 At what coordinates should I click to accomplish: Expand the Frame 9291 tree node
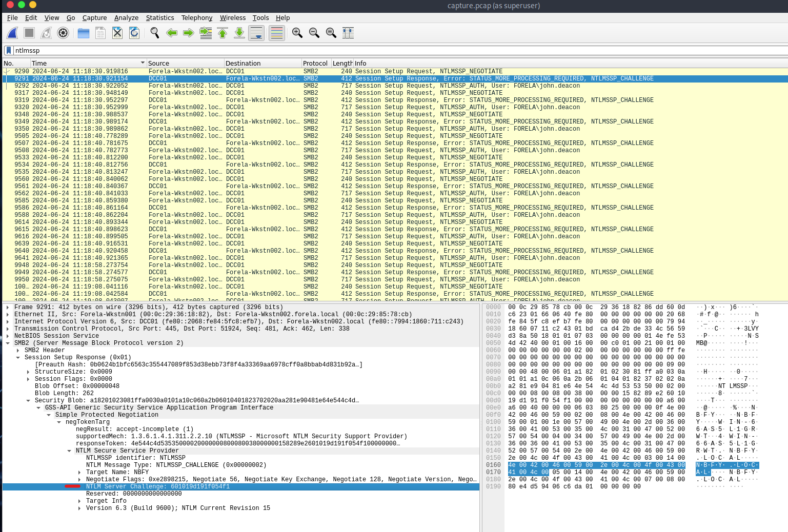point(8,307)
